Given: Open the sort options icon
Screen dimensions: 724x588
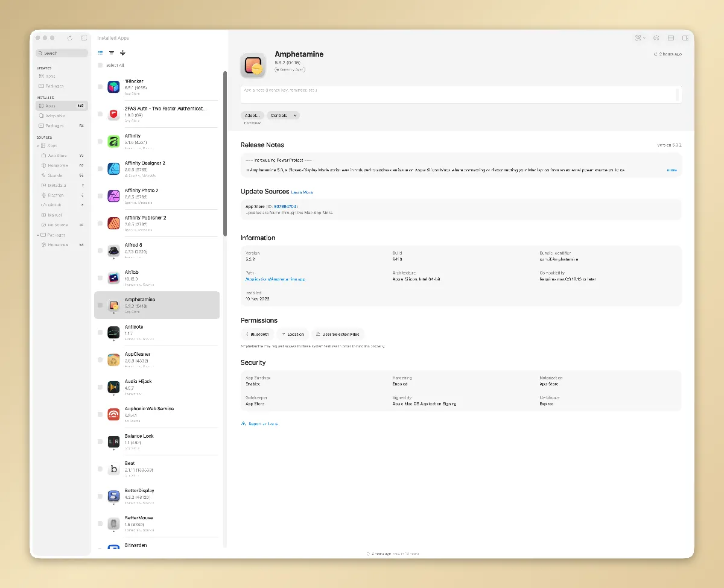Looking at the screenshot, I should 112,53.
